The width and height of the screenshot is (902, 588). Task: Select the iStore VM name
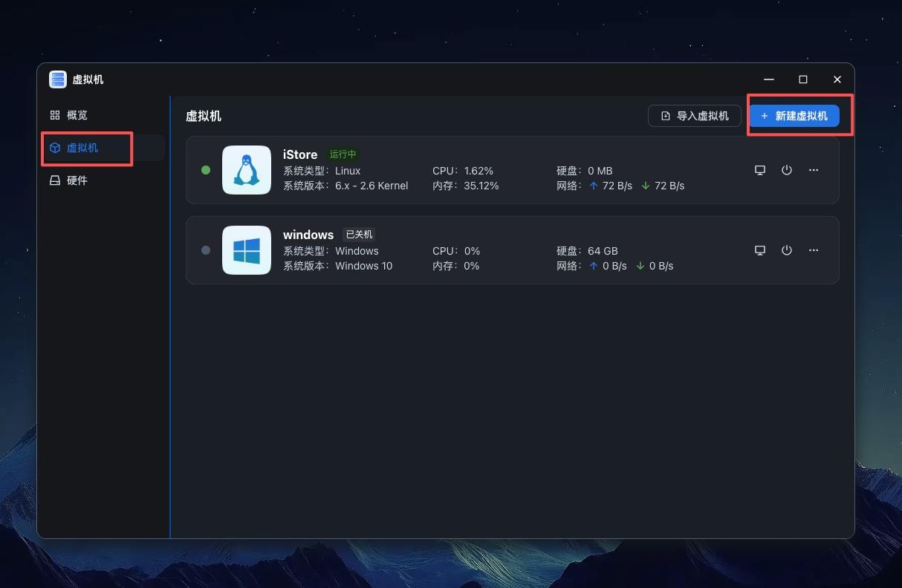300,154
